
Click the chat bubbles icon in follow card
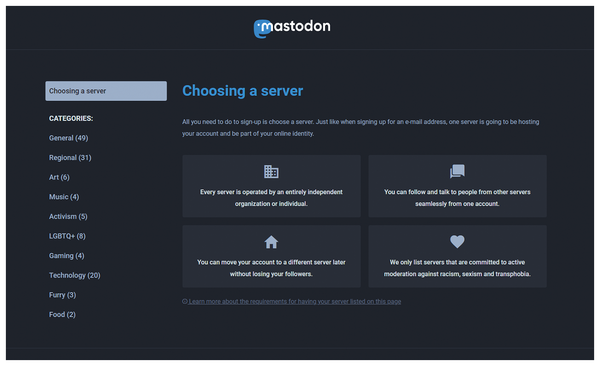pyautogui.click(x=457, y=171)
